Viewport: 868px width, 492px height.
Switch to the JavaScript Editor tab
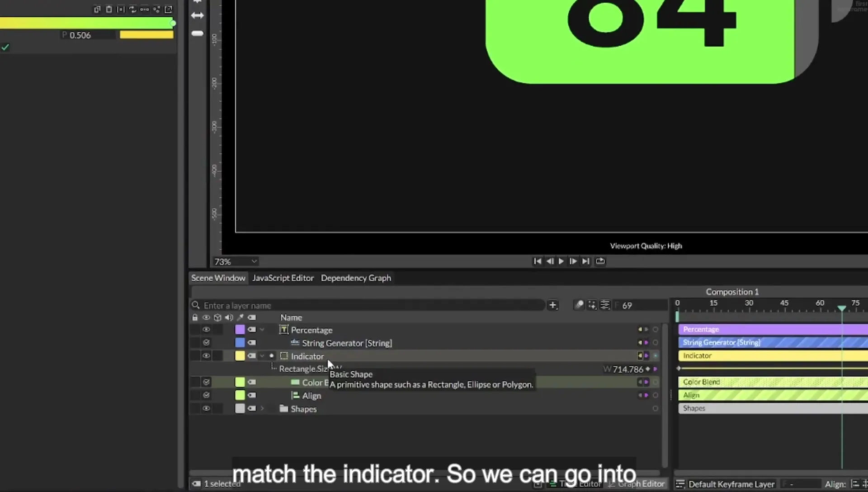pos(283,278)
